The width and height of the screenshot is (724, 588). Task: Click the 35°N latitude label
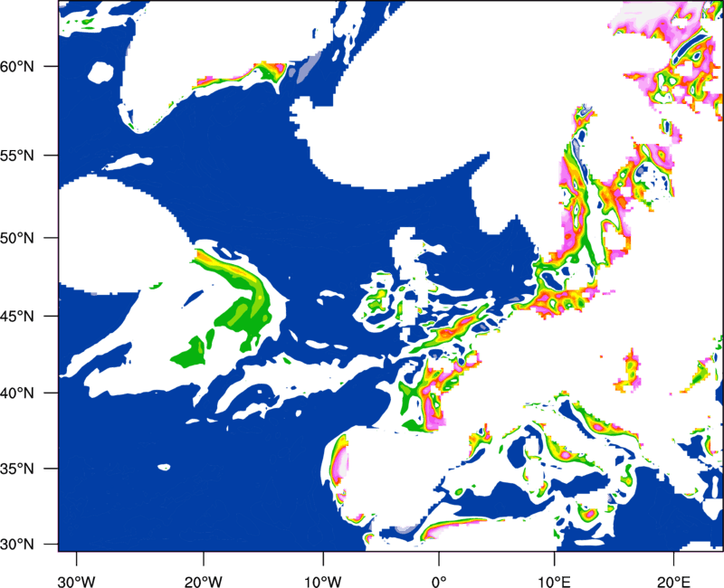point(17,469)
